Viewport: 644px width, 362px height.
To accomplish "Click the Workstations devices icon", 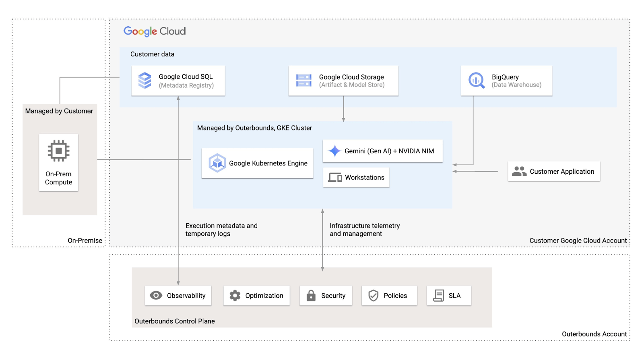I will tap(335, 177).
